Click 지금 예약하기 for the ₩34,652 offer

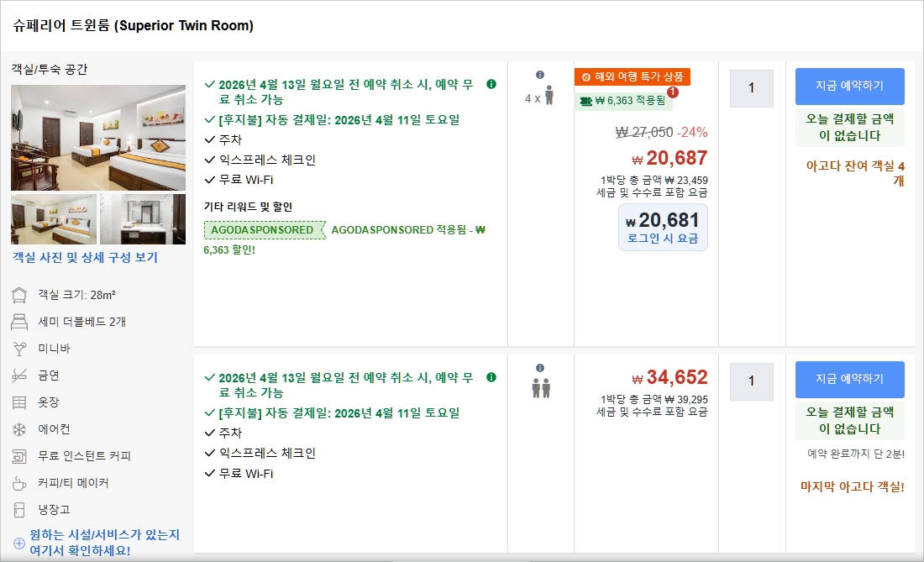pos(849,379)
